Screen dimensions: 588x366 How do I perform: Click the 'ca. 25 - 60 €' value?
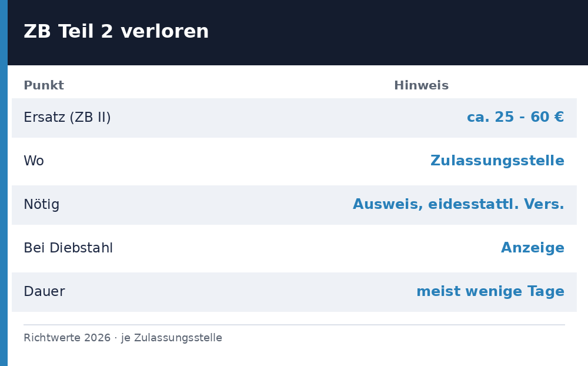[x=515, y=117]
